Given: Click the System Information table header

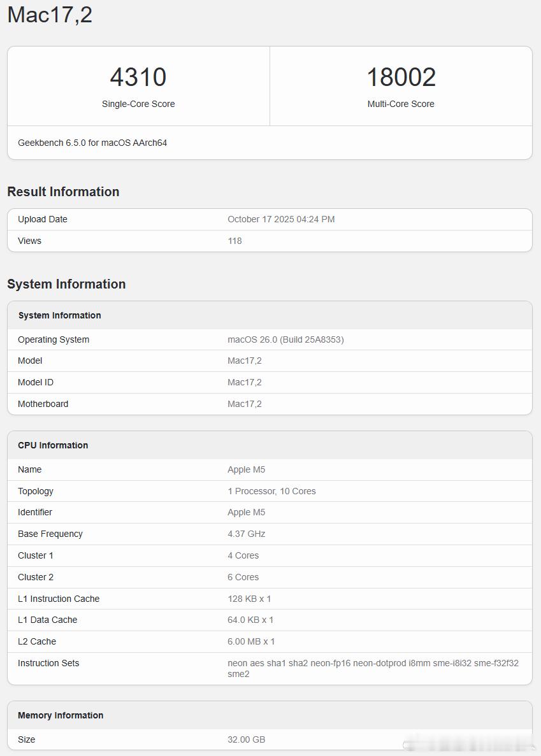Looking at the screenshot, I should click(x=59, y=315).
